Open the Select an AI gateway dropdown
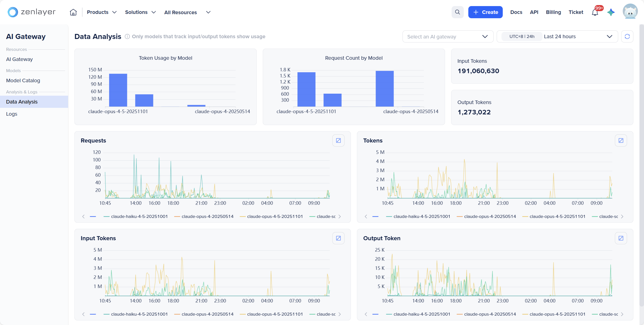The height and width of the screenshot is (325, 644). tap(448, 37)
